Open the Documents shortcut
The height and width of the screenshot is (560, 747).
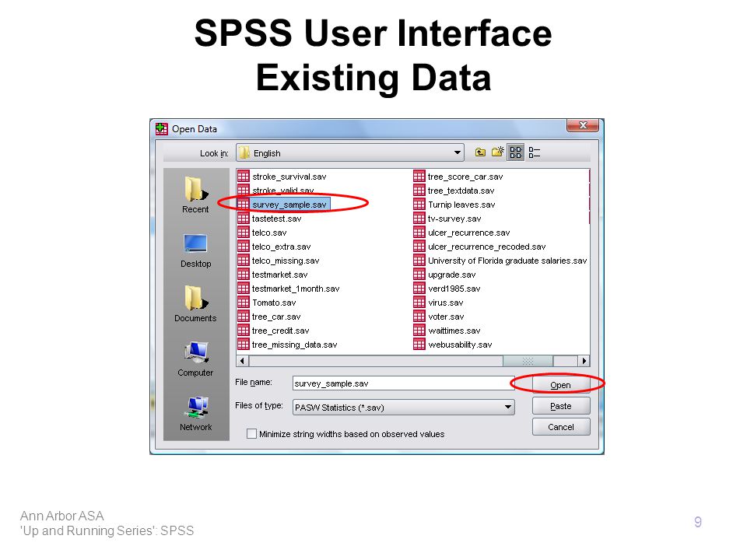point(195,304)
